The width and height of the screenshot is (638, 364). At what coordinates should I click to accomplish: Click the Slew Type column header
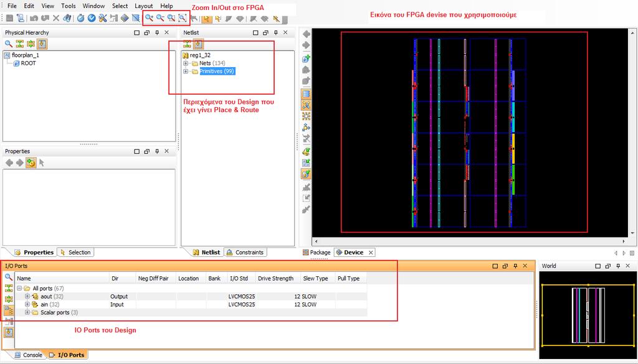click(317, 278)
